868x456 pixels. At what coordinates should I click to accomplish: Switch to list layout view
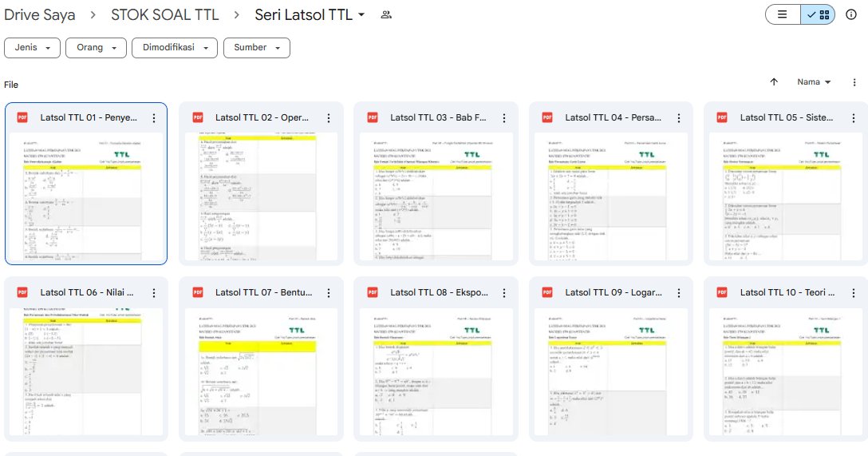[783, 15]
